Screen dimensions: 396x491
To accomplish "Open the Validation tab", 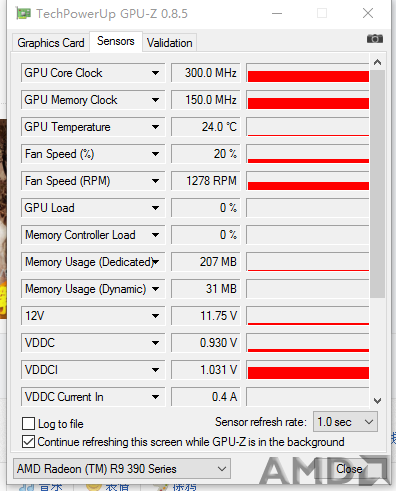I will pos(170,43).
